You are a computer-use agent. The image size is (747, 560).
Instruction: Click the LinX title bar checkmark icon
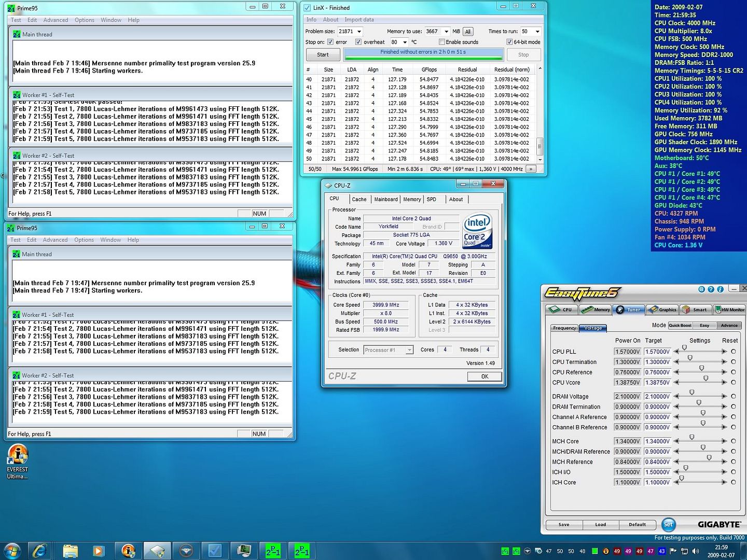click(x=307, y=8)
